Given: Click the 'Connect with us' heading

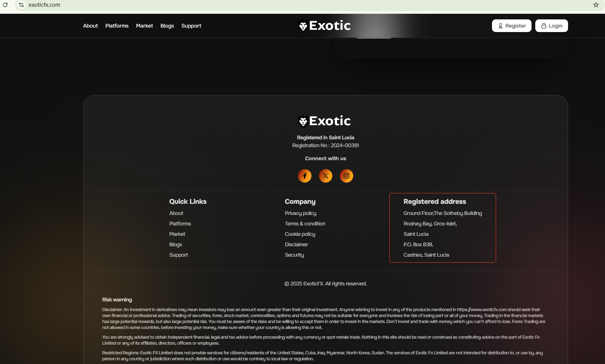Looking at the screenshot, I should tap(326, 158).
